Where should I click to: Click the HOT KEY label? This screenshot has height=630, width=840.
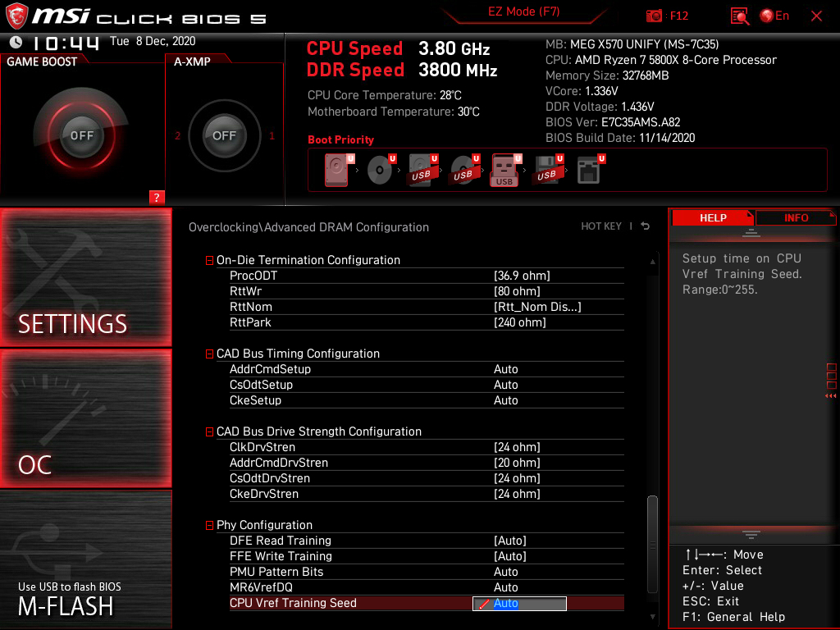click(601, 226)
